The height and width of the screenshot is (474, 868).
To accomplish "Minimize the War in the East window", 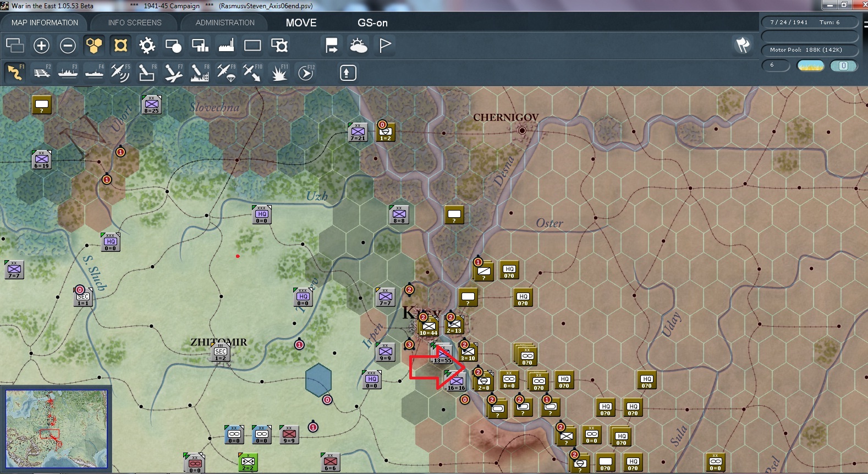I will click(x=830, y=5).
